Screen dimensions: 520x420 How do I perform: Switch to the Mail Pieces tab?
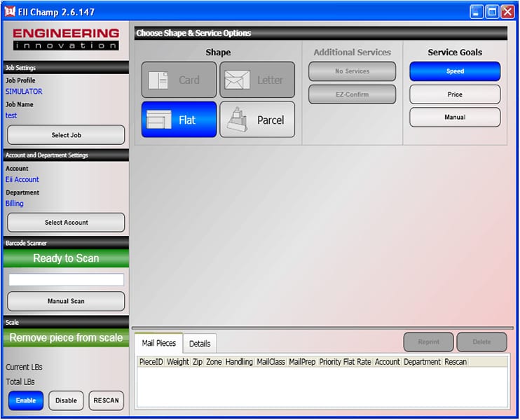point(159,343)
